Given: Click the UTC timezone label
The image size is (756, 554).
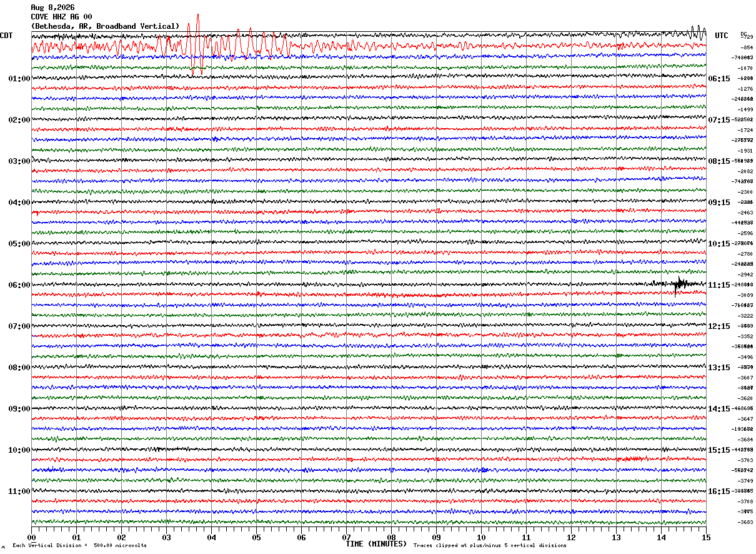Looking at the screenshot, I should coord(722,36).
